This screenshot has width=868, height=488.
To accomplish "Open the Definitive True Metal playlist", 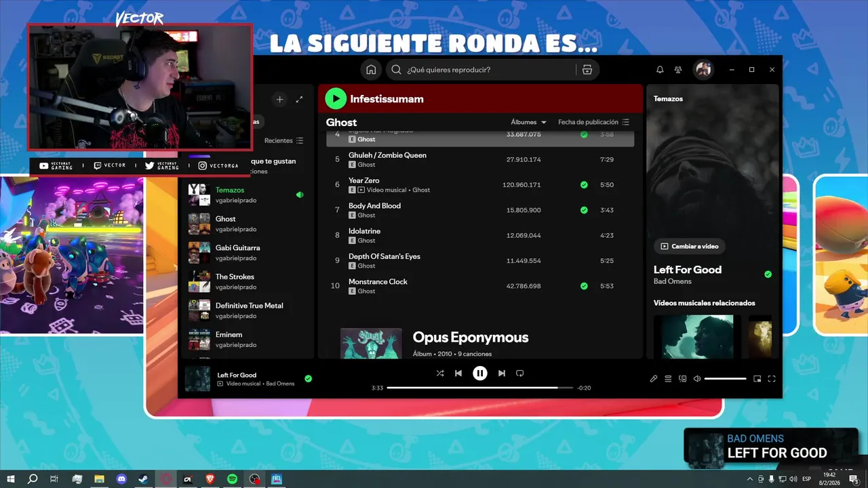I will pyautogui.click(x=246, y=311).
